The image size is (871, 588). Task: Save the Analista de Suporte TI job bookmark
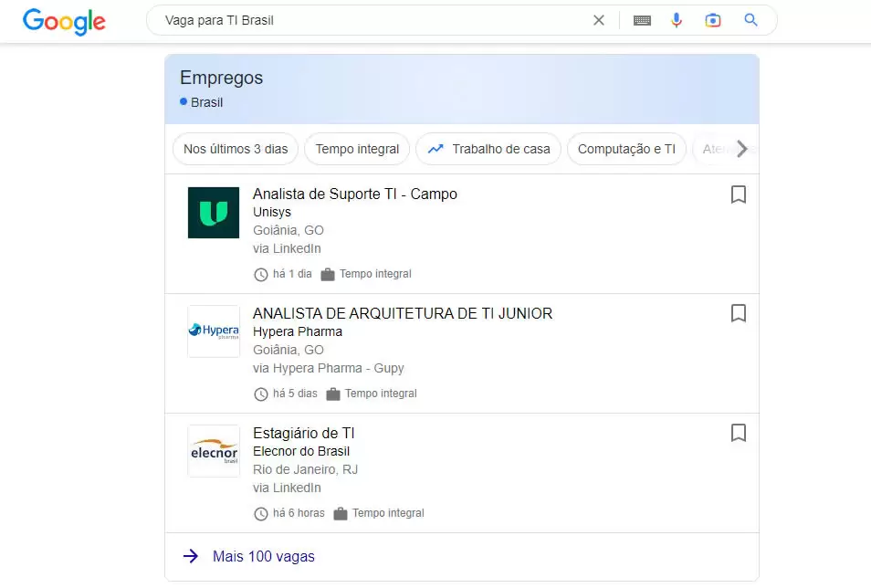[739, 194]
